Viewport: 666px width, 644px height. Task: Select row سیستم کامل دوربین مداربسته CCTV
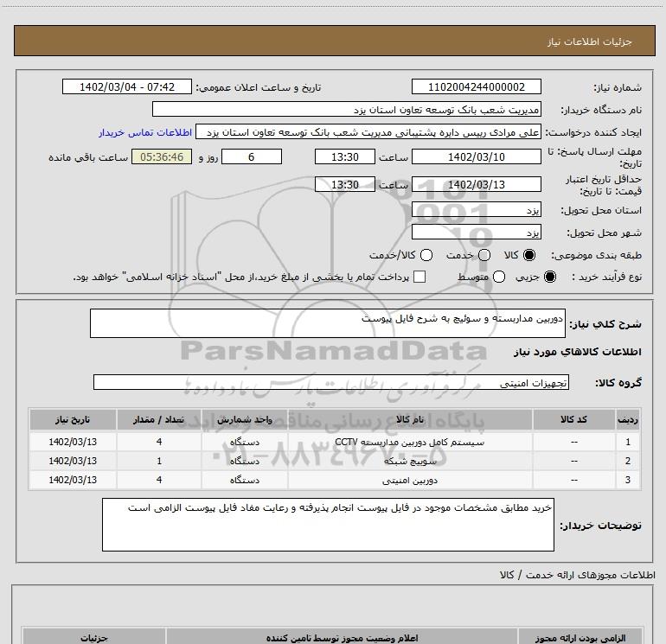335,442
